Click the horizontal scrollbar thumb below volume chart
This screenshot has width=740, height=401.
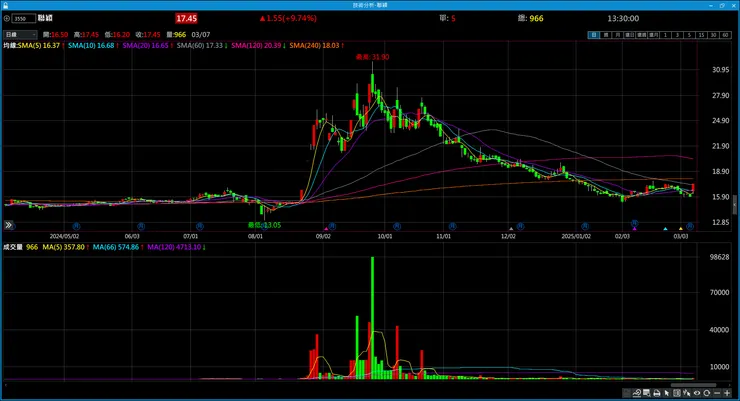[x=693, y=385]
